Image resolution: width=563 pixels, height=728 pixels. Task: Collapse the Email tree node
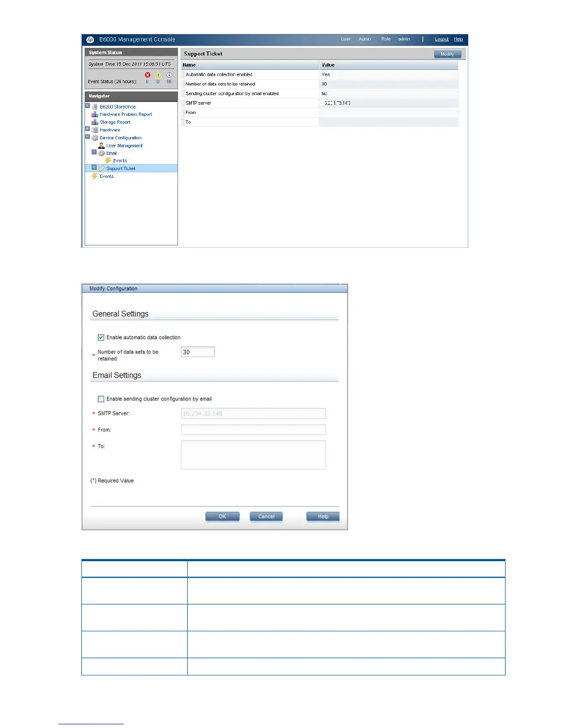[94, 152]
